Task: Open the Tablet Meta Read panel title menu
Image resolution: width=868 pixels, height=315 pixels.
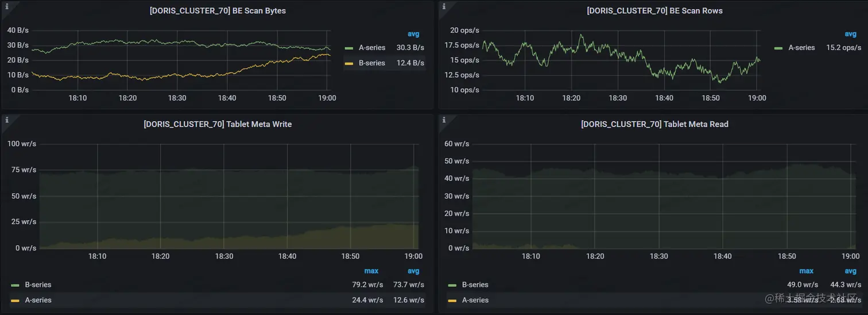Action: [654, 124]
